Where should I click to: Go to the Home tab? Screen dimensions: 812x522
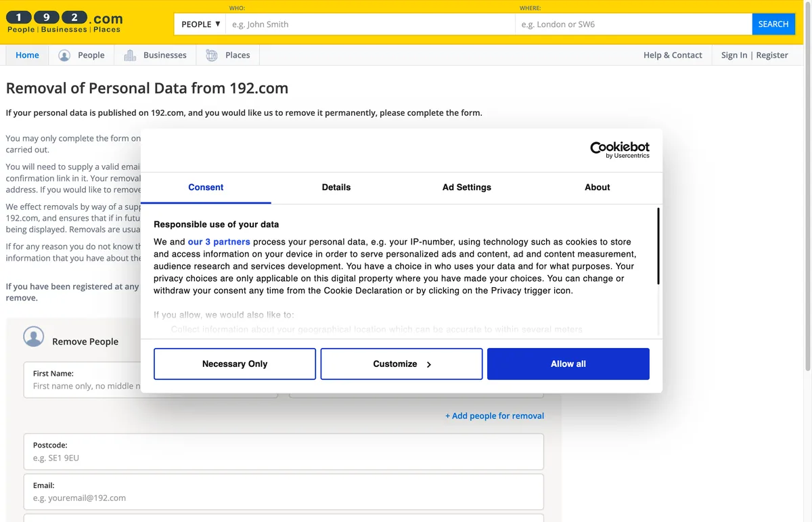(x=27, y=56)
